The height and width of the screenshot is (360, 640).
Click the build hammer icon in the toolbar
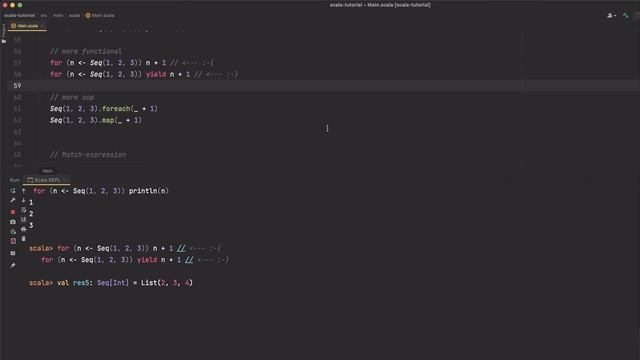(626, 16)
